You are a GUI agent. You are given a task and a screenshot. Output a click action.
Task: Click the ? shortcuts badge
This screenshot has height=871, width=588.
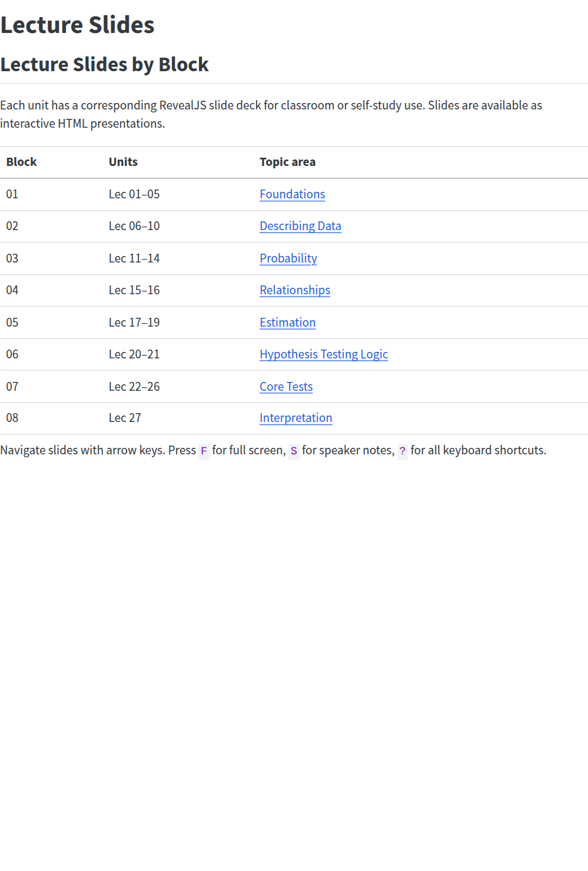[x=402, y=451]
